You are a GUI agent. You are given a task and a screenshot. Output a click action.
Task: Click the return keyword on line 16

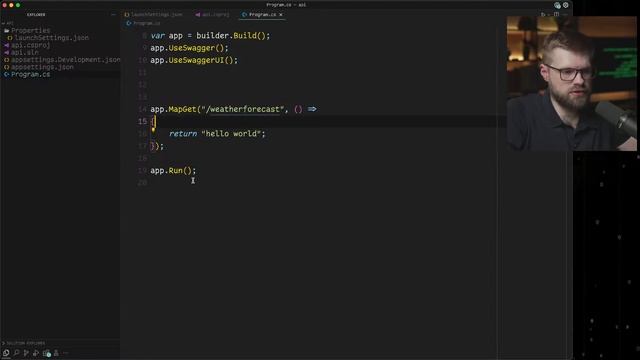pos(183,133)
